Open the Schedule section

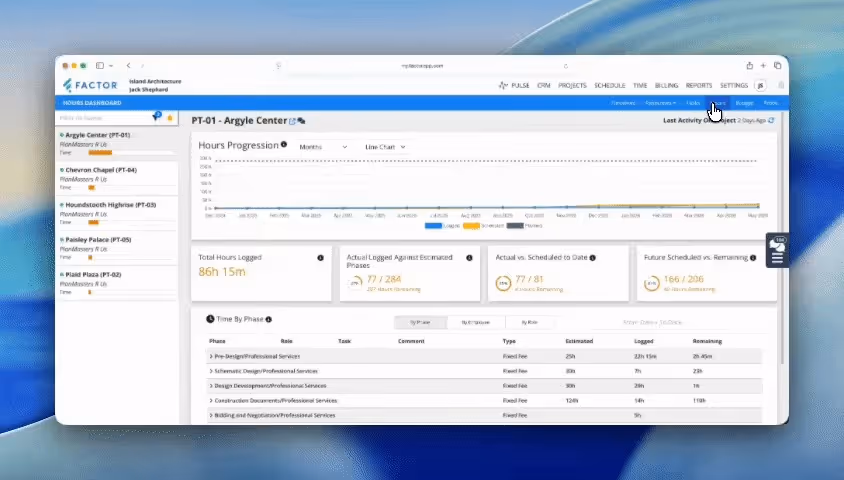click(609, 86)
